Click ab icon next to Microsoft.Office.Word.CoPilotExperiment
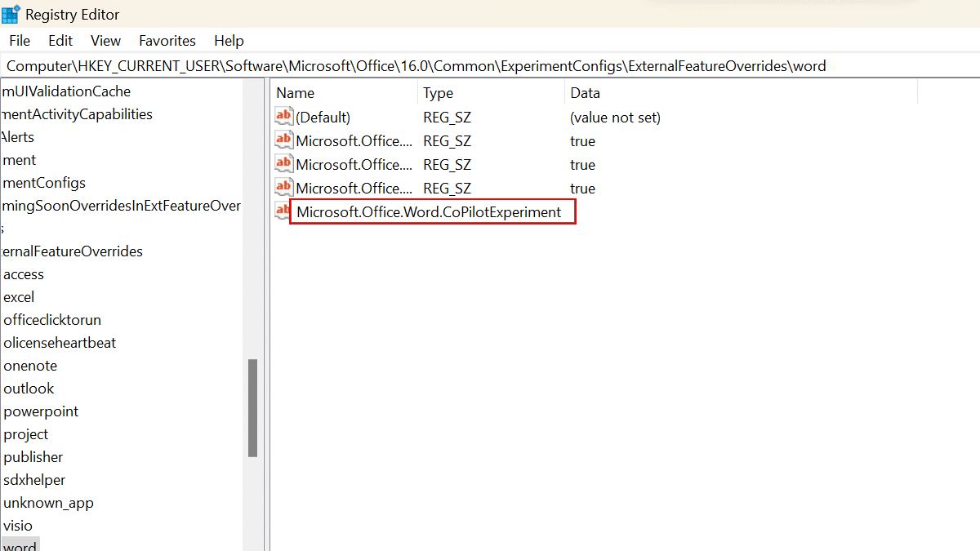 (x=283, y=210)
